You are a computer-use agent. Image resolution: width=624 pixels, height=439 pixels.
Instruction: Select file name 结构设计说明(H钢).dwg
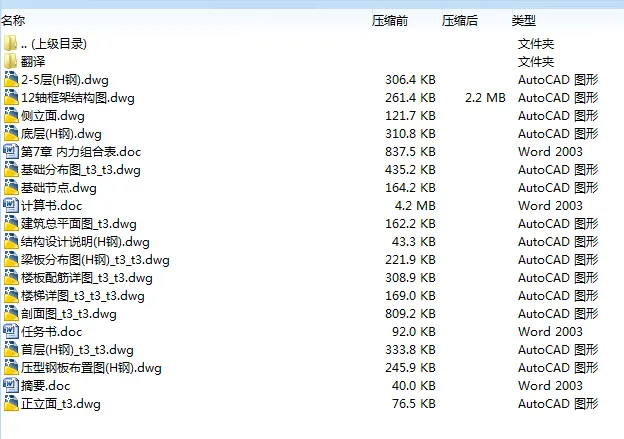[85, 242]
